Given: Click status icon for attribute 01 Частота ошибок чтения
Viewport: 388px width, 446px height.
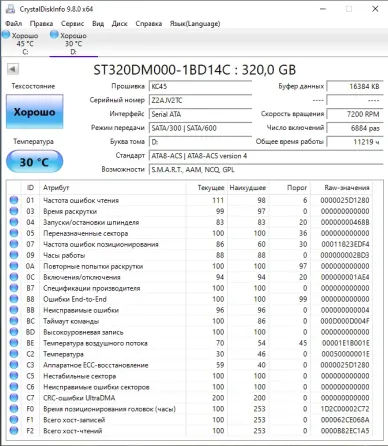Looking at the screenshot, I should coord(14,200).
